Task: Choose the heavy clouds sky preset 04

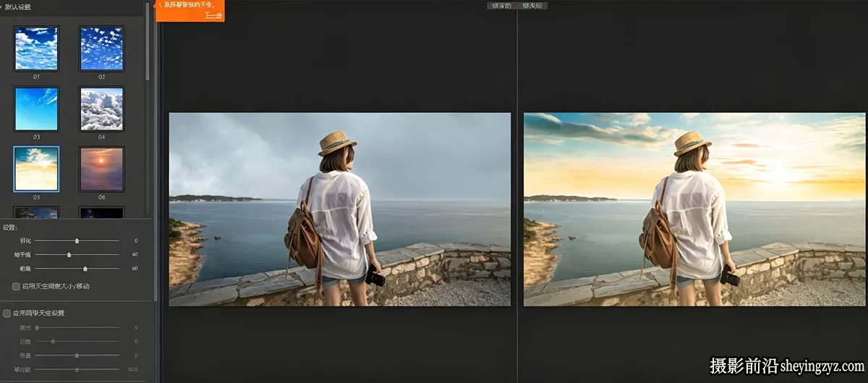Action: tap(102, 109)
